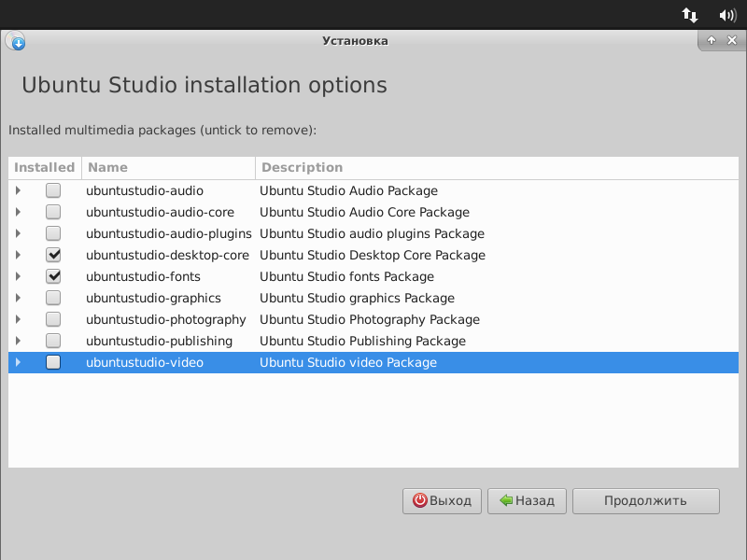Click Продолжить to continue installation
747x560 pixels.
(646, 501)
